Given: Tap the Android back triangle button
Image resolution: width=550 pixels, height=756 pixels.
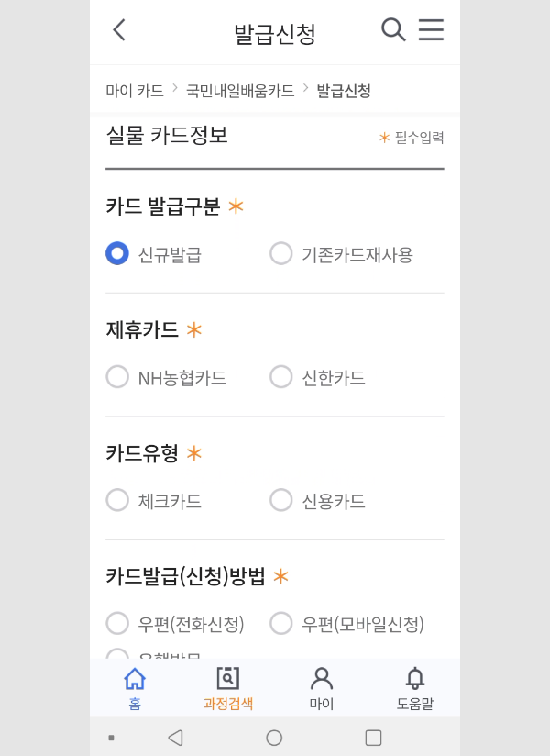Looking at the screenshot, I should tap(176, 738).
